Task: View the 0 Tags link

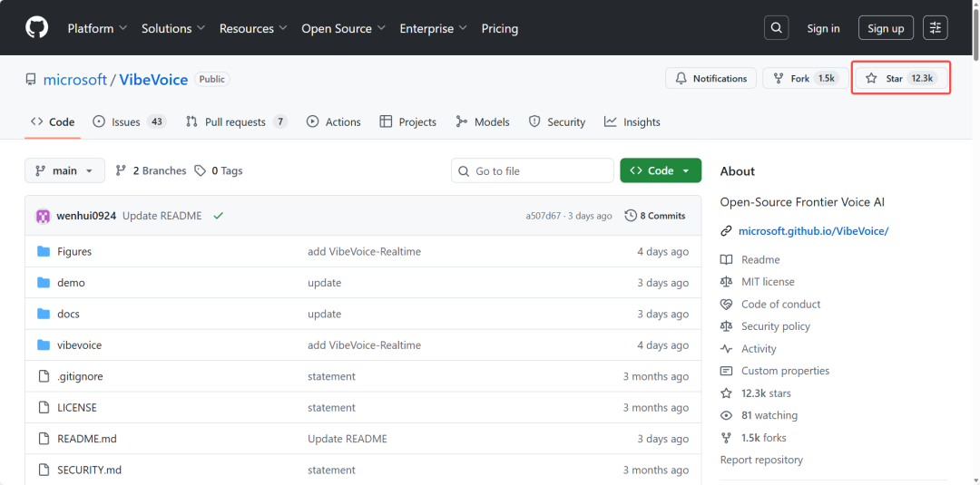Action: (218, 170)
